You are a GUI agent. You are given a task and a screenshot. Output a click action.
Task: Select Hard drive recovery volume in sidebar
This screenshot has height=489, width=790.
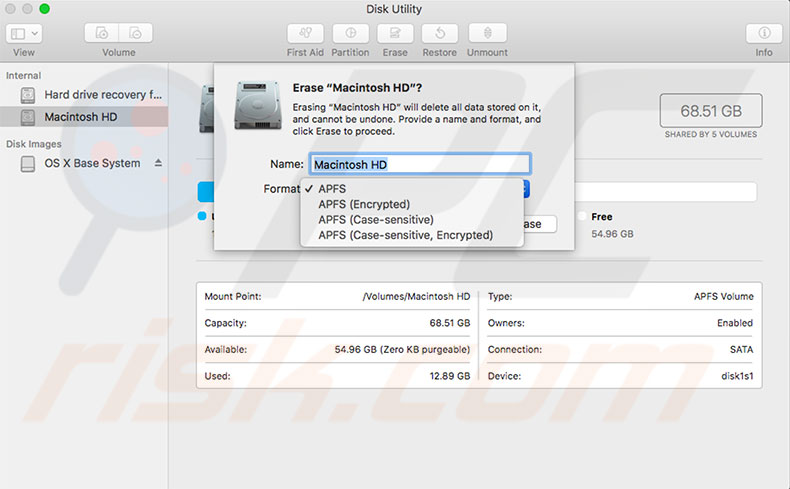[x=102, y=95]
